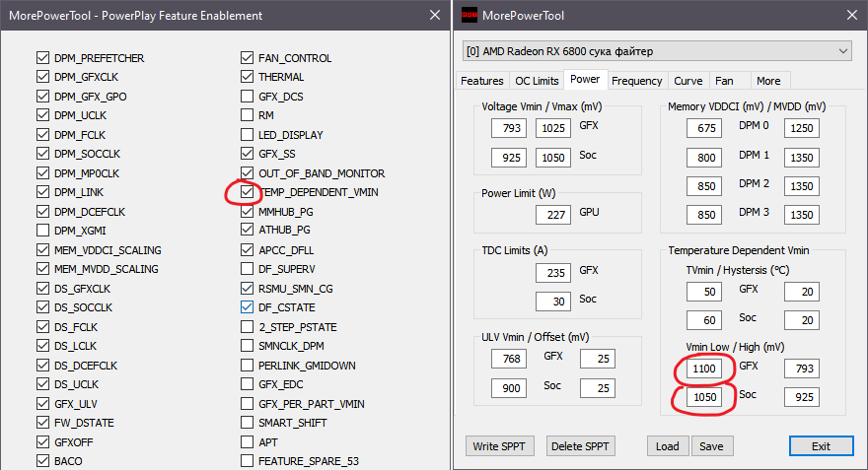Image resolution: width=868 pixels, height=470 pixels.
Task: Select the Power tab
Action: pyautogui.click(x=585, y=79)
